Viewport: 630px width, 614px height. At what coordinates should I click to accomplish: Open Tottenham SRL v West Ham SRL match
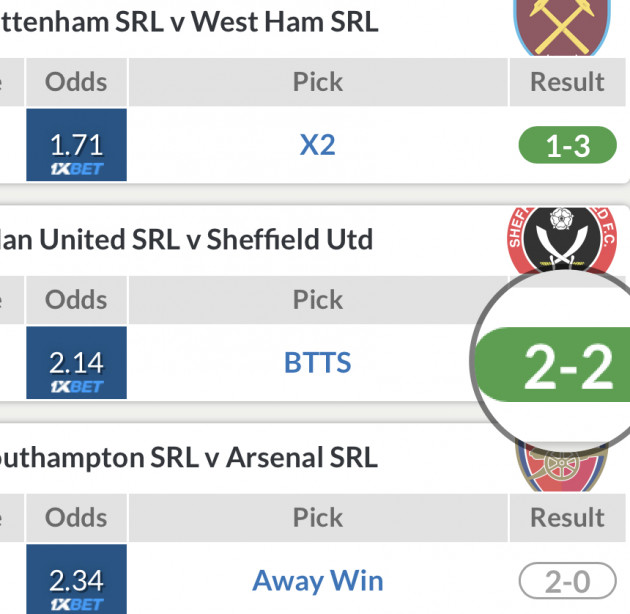point(190,22)
